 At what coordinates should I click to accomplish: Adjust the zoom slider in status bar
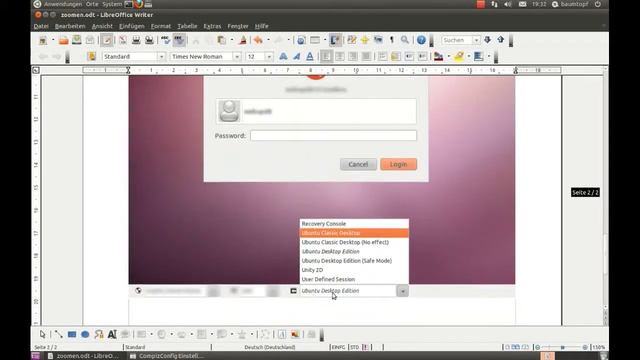pyautogui.click(x=562, y=347)
